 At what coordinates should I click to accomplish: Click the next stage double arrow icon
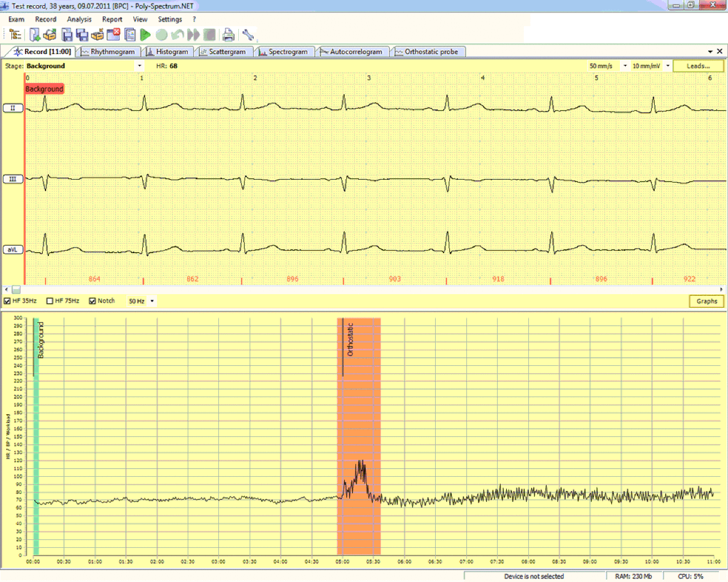193,35
